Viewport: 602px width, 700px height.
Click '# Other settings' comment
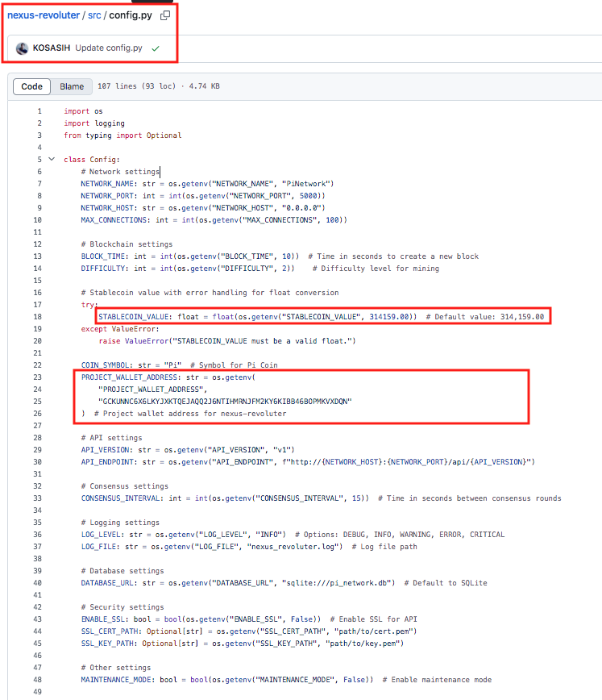[x=115, y=668]
